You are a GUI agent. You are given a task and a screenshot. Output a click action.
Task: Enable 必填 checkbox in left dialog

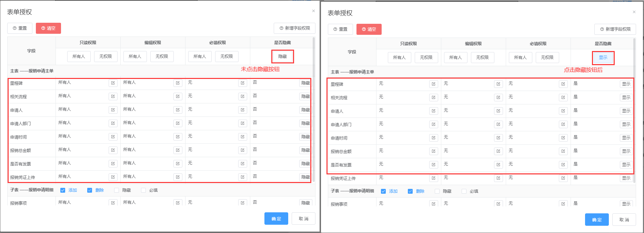click(x=143, y=190)
